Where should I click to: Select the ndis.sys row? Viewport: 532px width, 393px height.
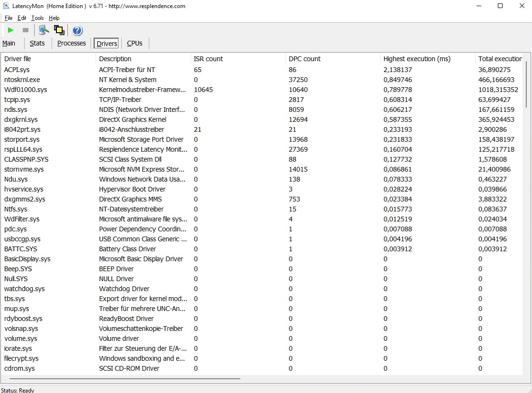click(x=262, y=110)
